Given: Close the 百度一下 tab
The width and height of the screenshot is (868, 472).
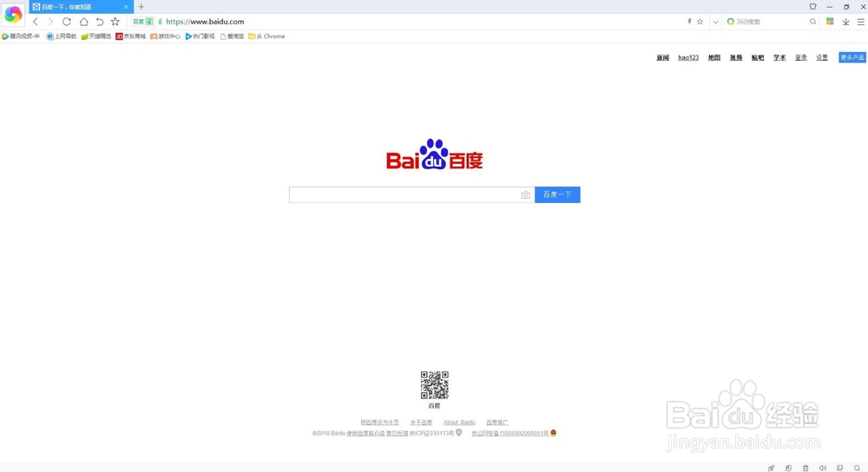Looking at the screenshot, I should (126, 7).
